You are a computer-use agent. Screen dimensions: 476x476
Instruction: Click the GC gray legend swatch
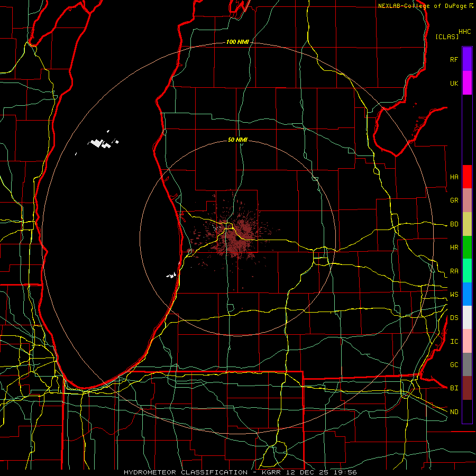click(467, 364)
